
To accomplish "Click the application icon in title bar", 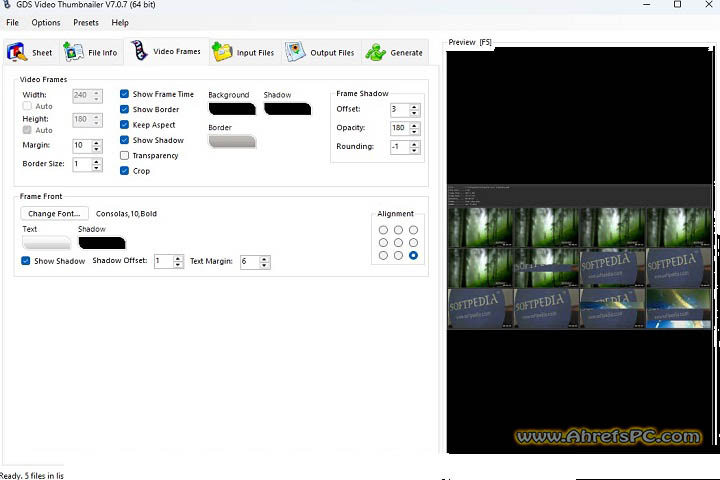I will (x=6, y=5).
